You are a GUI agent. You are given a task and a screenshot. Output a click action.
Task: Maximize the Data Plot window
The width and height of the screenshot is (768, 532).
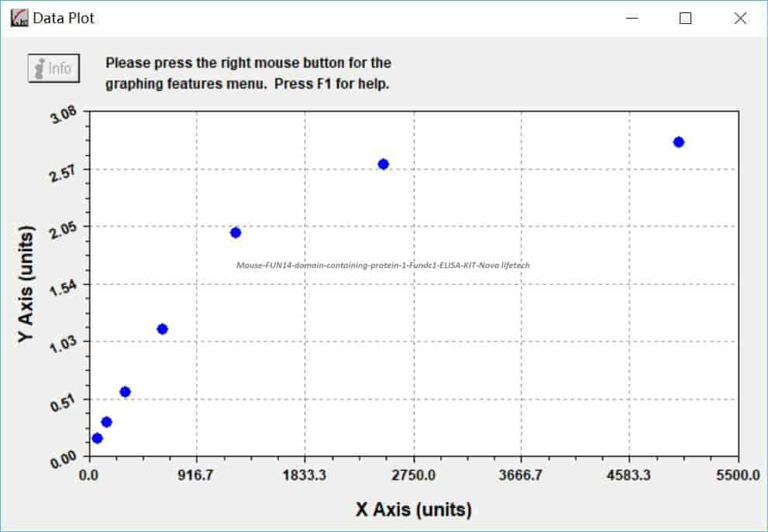point(685,18)
